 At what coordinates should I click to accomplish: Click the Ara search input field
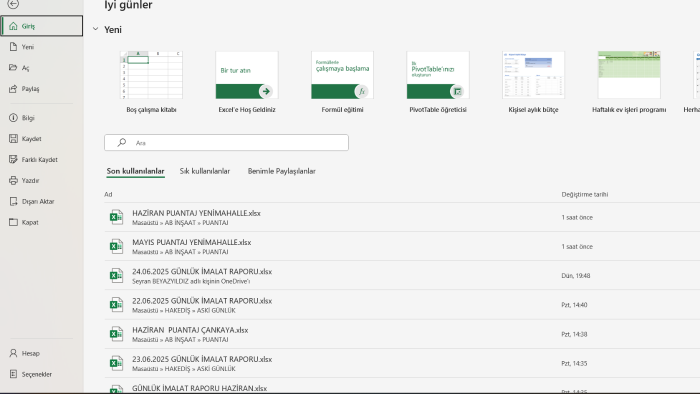pos(226,142)
